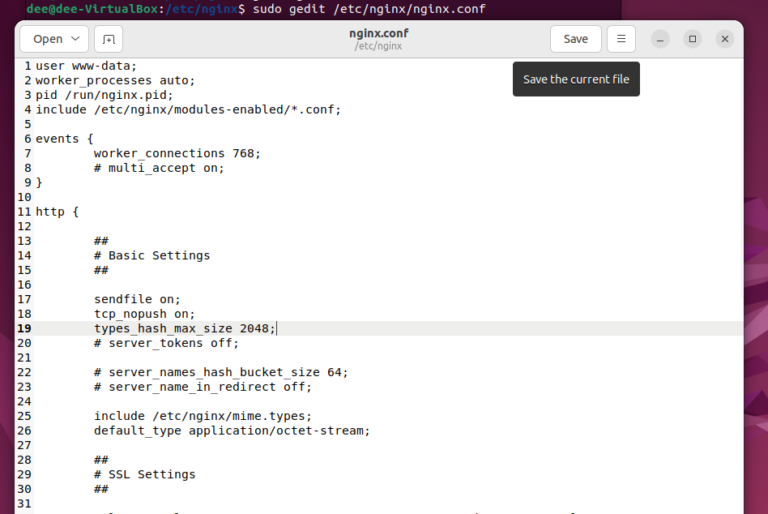The image size is (768, 514).
Task: Open the hamburger menu button
Action: (621, 39)
